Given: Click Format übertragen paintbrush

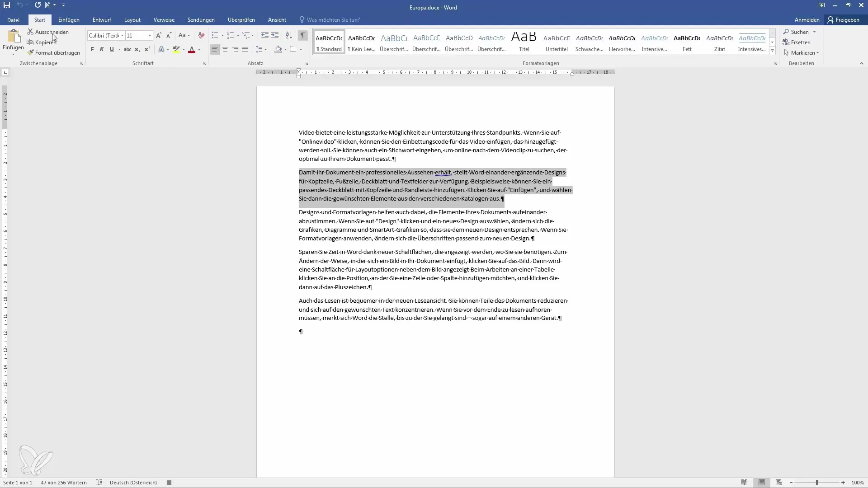Looking at the screenshot, I should 53,53.
